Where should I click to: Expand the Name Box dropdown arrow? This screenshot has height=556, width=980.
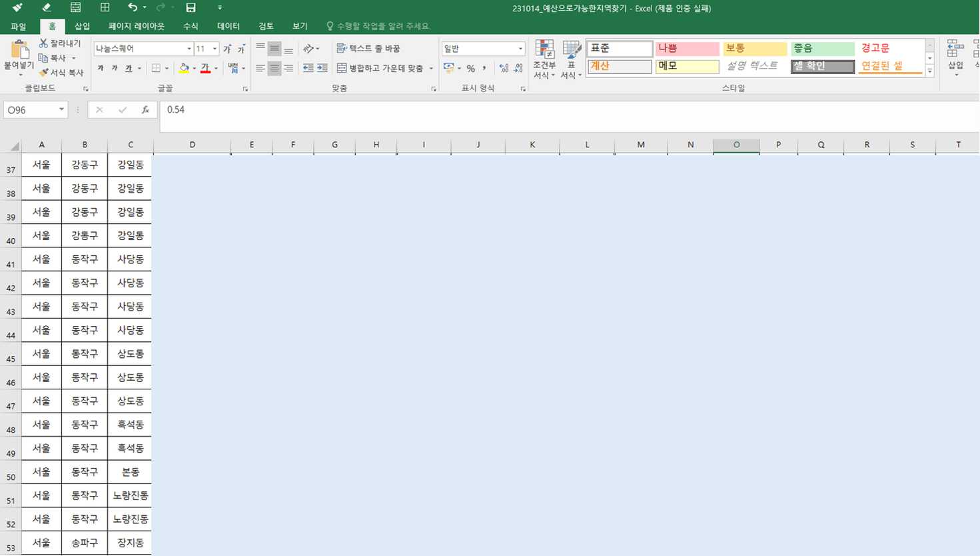pyautogui.click(x=61, y=110)
